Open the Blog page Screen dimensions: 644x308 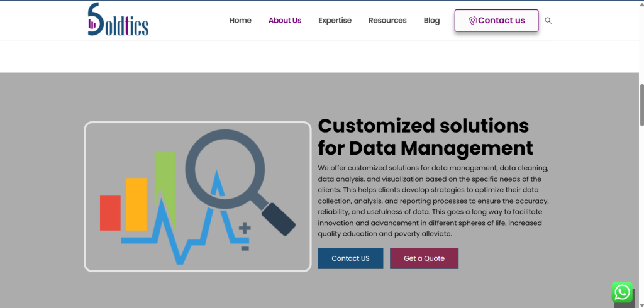431,21
